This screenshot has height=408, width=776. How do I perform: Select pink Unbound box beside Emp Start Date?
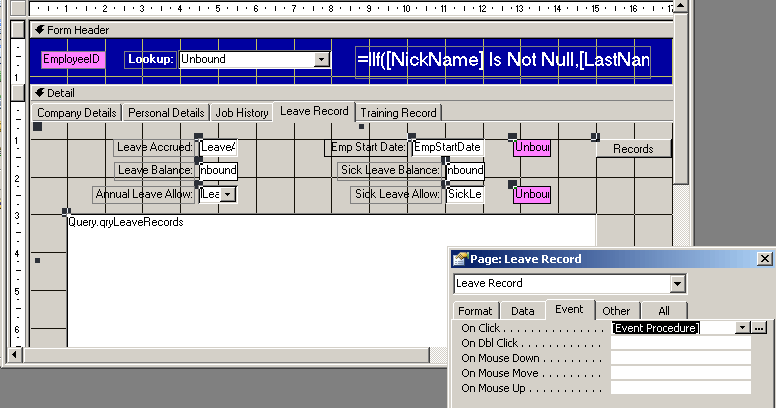[532, 148]
